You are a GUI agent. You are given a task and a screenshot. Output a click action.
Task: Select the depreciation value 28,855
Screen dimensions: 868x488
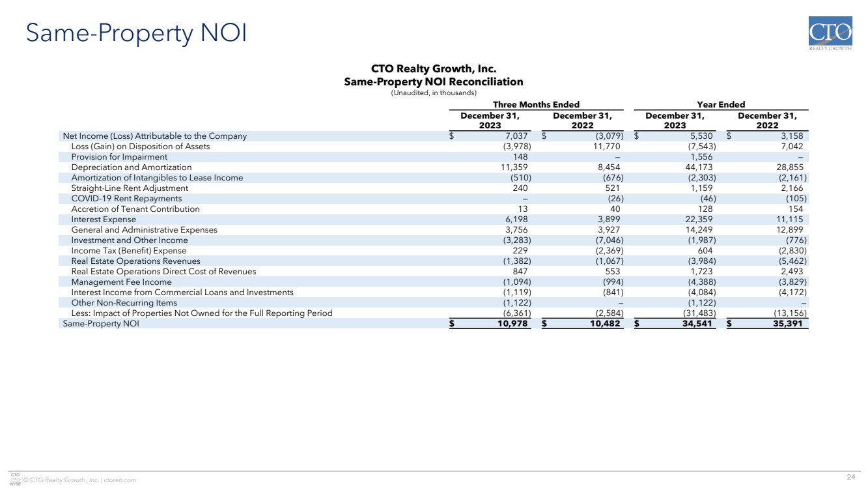pyautogui.click(x=791, y=167)
